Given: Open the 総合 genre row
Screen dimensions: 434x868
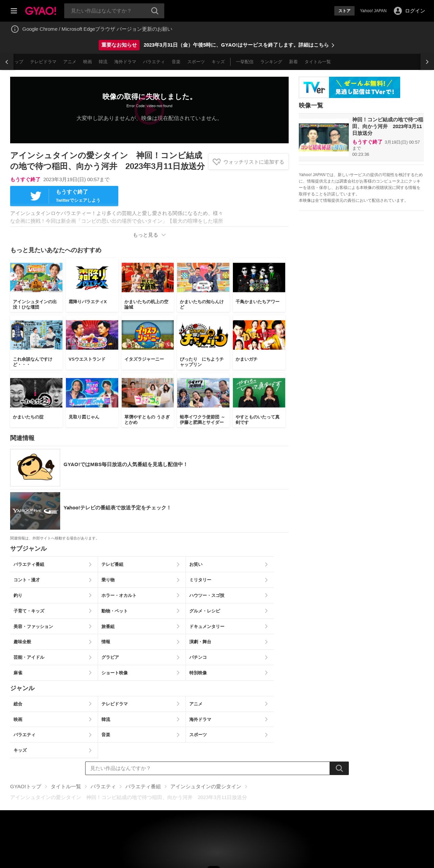Looking at the screenshot, I should tap(54, 704).
